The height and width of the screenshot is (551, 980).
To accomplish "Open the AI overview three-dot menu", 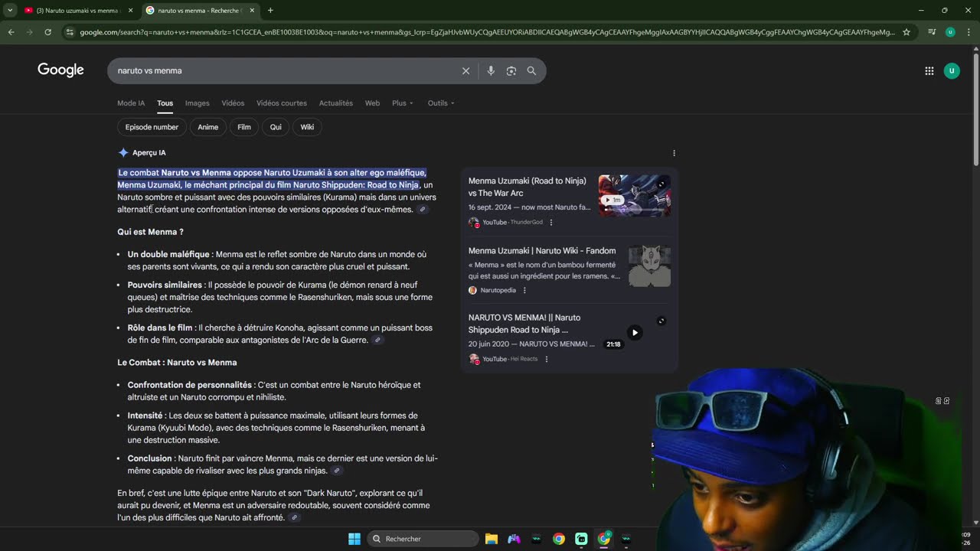I will [x=674, y=153].
